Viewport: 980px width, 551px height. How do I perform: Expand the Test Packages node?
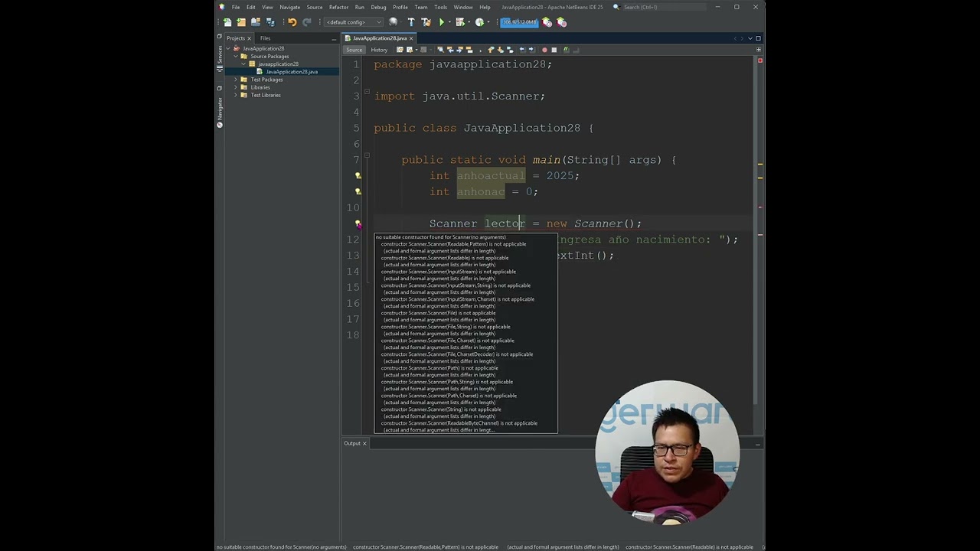(235, 80)
